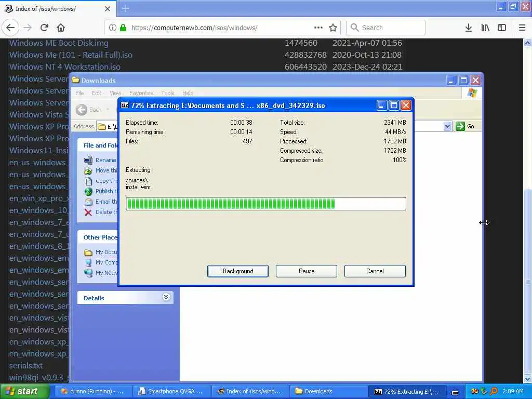Show site information icon in address bar

pyautogui.click(x=112, y=28)
